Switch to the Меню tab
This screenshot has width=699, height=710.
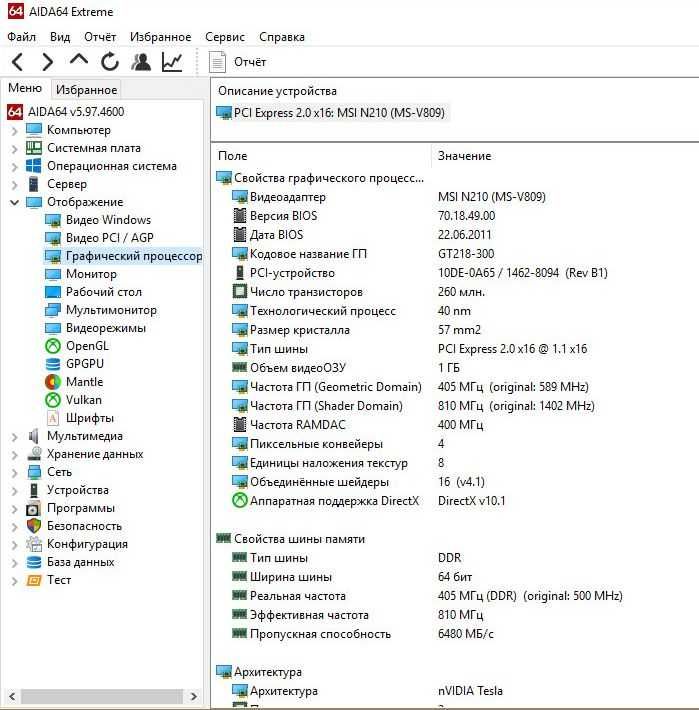[25, 88]
